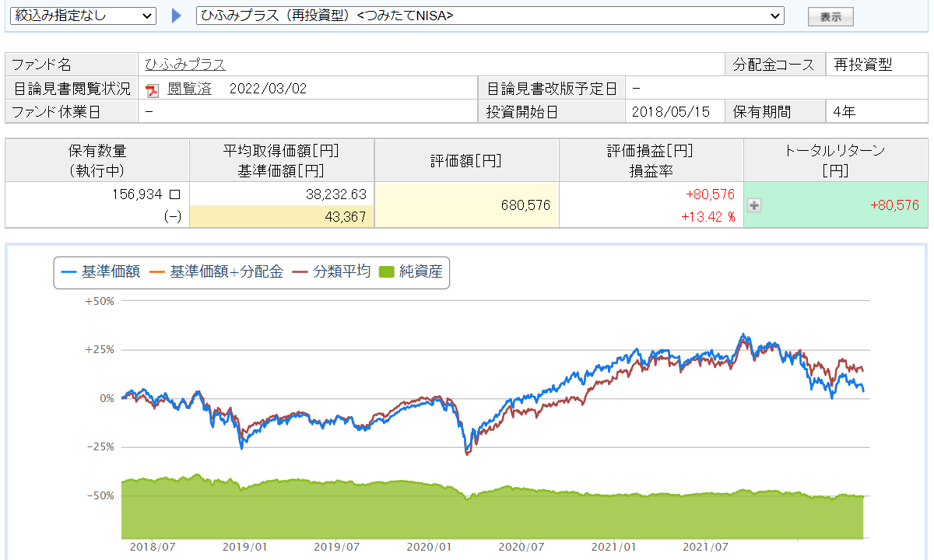
Task: Toggle the 純資産 green legend series
Action: 410,272
